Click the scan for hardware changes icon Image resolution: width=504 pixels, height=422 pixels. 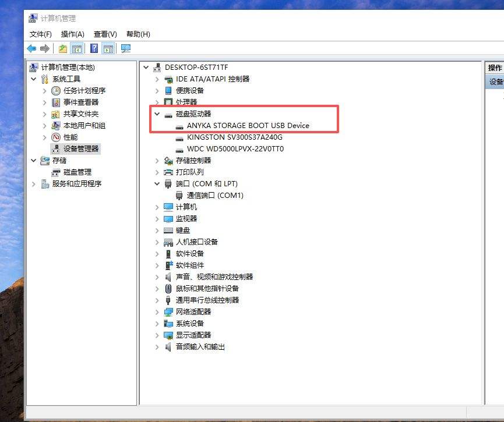(x=125, y=48)
